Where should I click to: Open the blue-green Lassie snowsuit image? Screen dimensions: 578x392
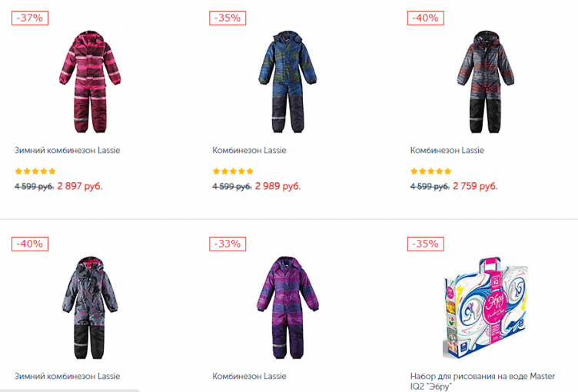287,81
